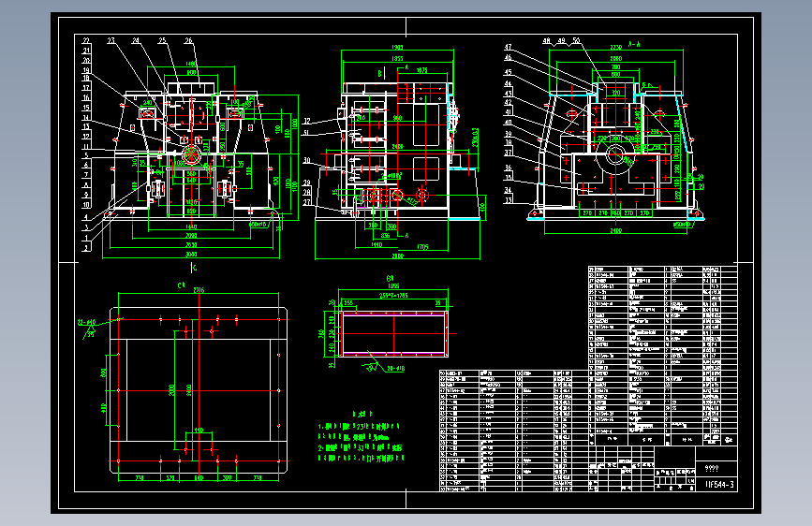Click the 3000 overall width dimension

191,255
